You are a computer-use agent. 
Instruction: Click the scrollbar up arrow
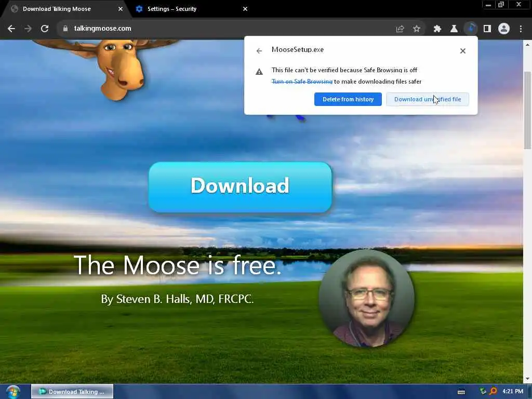[527, 45]
